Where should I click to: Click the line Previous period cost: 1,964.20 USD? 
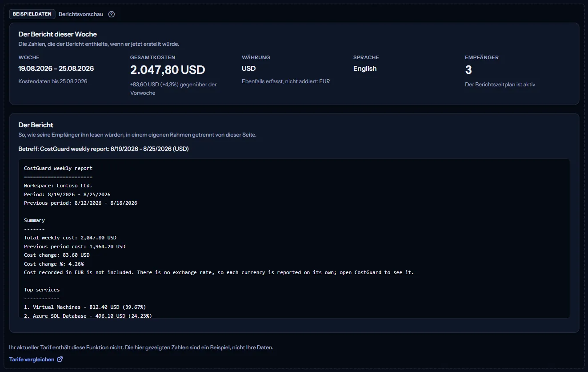click(75, 247)
